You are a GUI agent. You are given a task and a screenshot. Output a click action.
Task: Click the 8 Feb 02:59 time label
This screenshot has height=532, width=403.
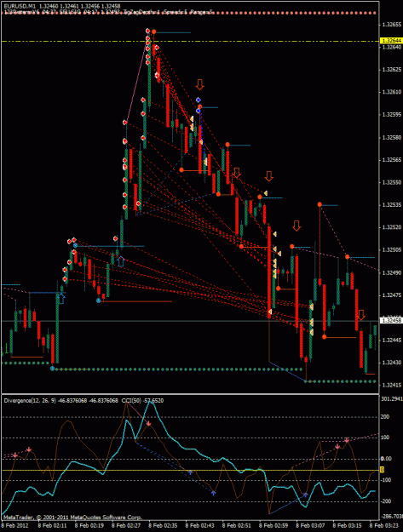coord(274,525)
